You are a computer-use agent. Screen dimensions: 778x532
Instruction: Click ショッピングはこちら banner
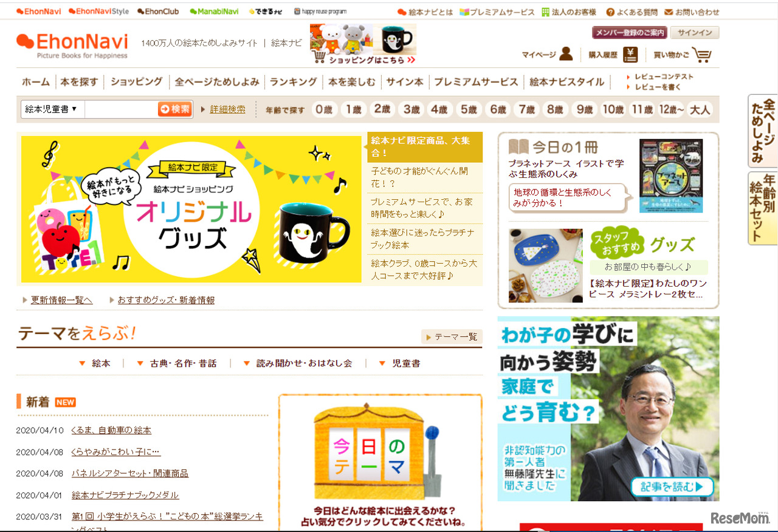click(x=363, y=44)
